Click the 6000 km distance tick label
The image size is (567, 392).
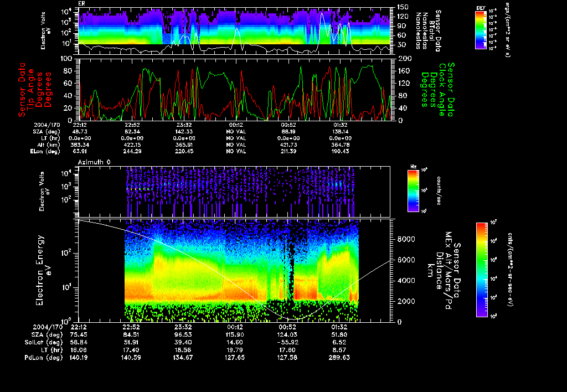(x=406, y=260)
